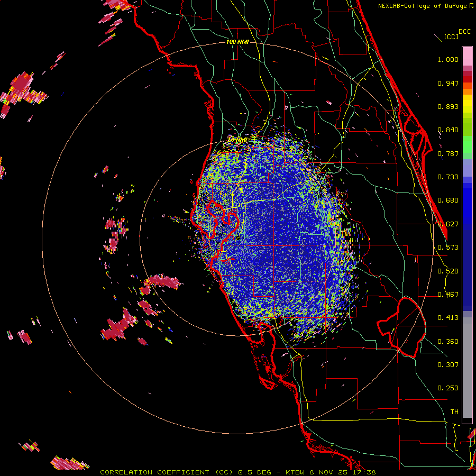Image resolution: width=476 pixels, height=476 pixels.
Task: Click the 1.000 value on the scale
Action: tap(448, 59)
